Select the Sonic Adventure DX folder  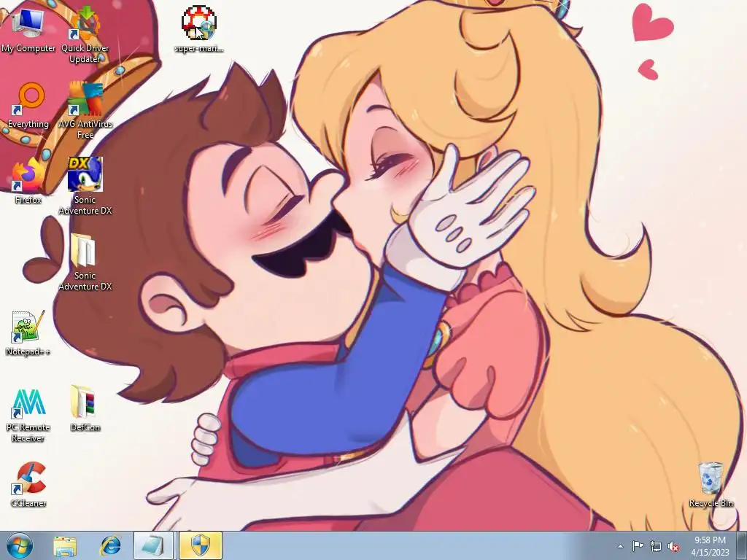click(x=85, y=262)
